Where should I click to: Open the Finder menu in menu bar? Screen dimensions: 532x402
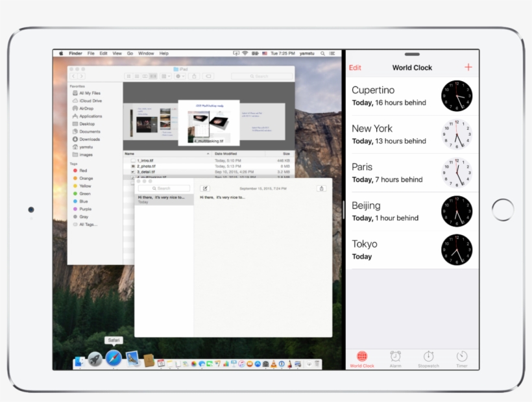[x=75, y=53]
